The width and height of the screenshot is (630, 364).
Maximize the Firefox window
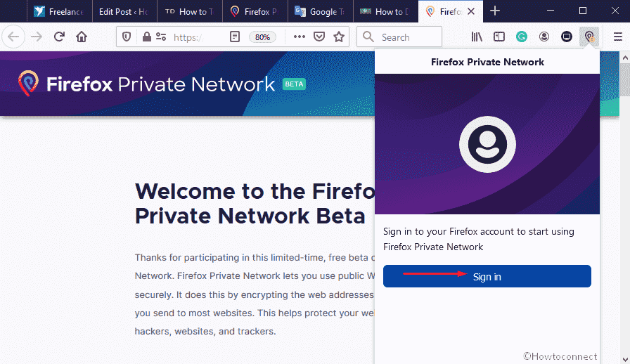pyautogui.click(x=583, y=11)
